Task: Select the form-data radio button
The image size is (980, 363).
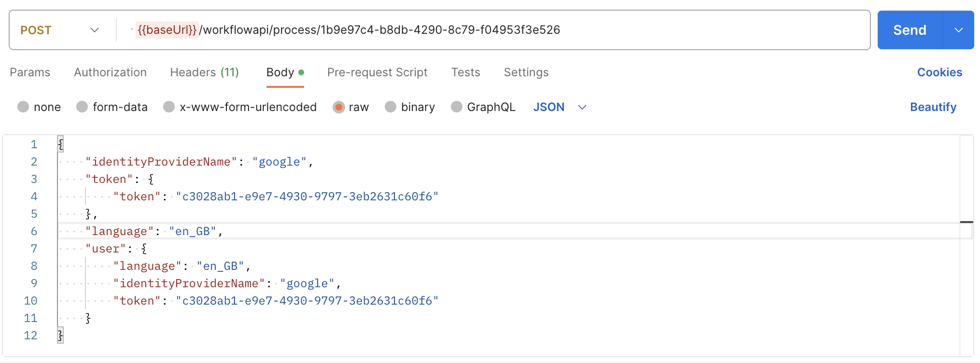Action: [82, 107]
